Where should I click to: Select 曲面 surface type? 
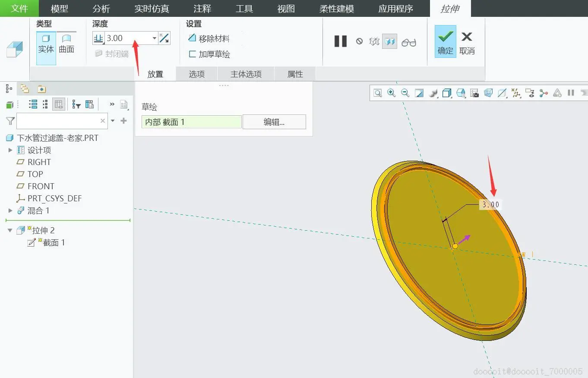(66, 44)
